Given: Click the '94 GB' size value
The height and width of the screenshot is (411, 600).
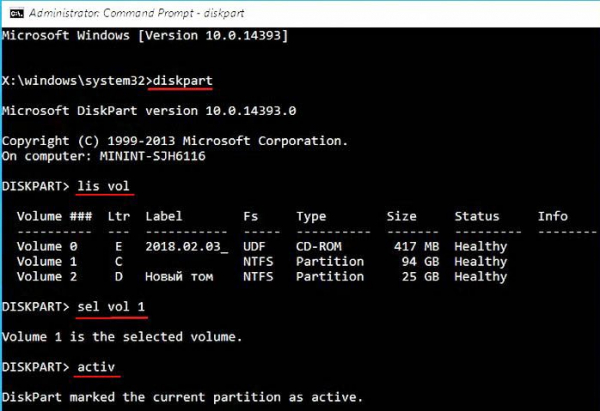Looking at the screenshot, I should tap(420, 261).
